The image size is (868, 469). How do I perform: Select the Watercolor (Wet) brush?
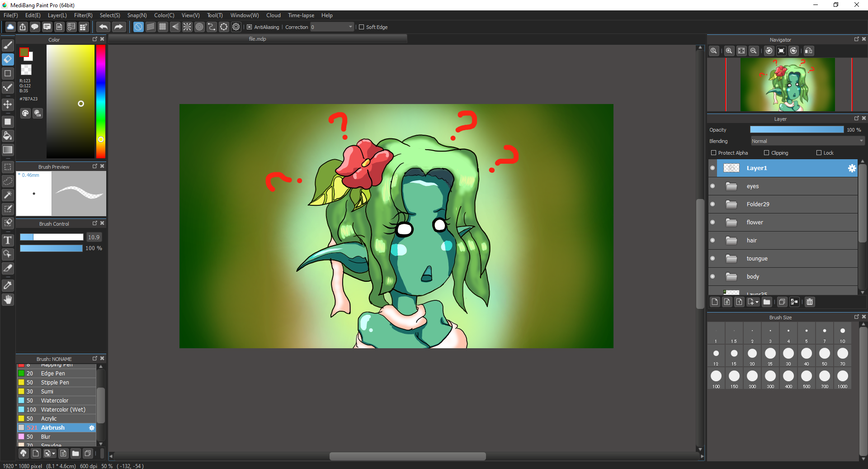click(57, 410)
